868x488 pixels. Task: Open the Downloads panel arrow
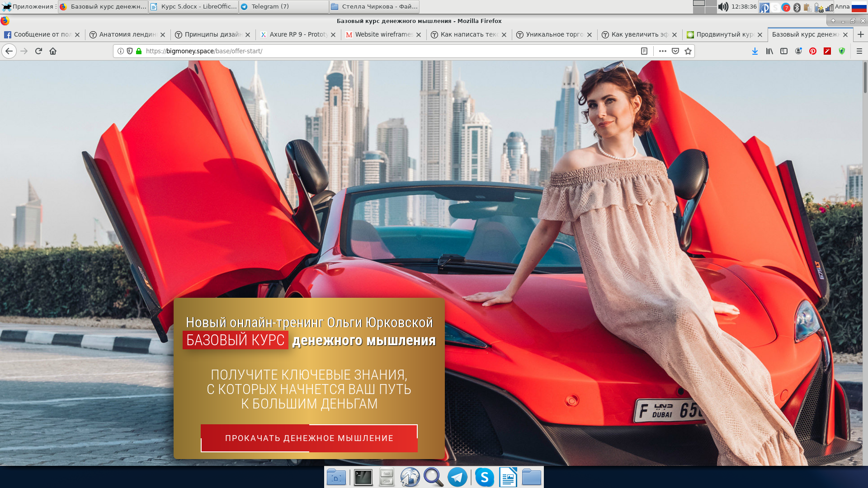(755, 51)
